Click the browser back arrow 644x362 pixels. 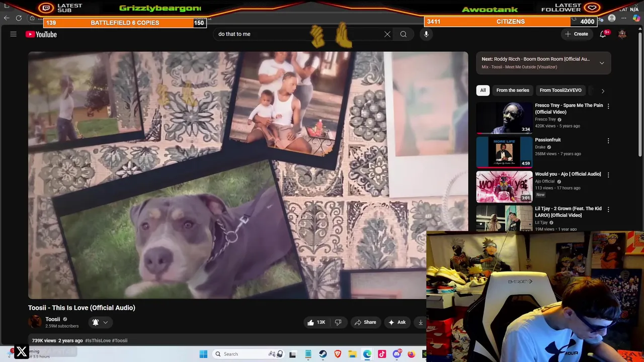coord(7,18)
